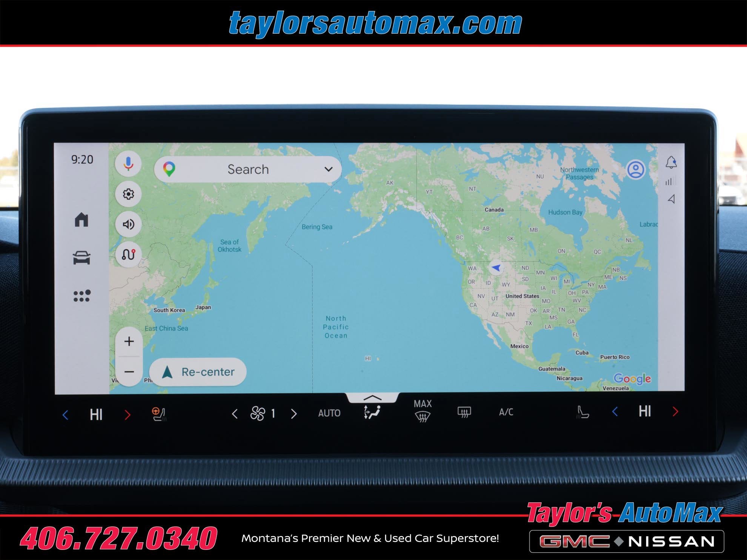Tap the Puerto Rico map label
This screenshot has width=747, height=560.
tap(615, 357)
